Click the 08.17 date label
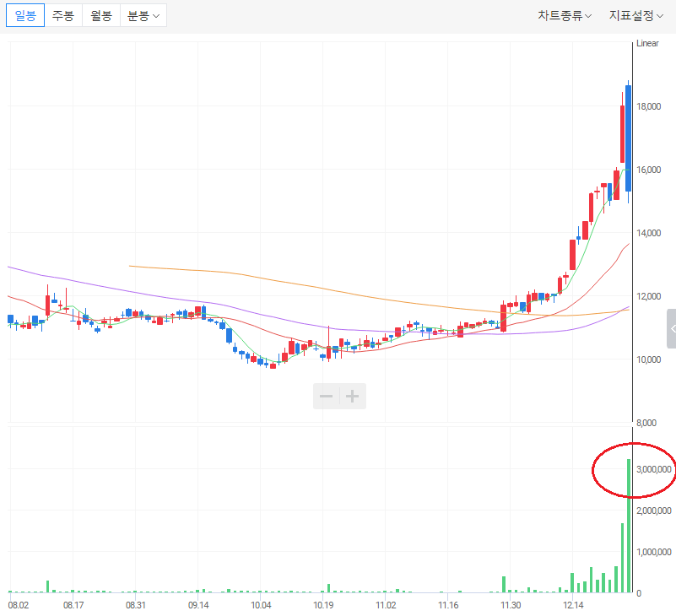This screenshot has height=616, width=676. click(x=73, y=605)
